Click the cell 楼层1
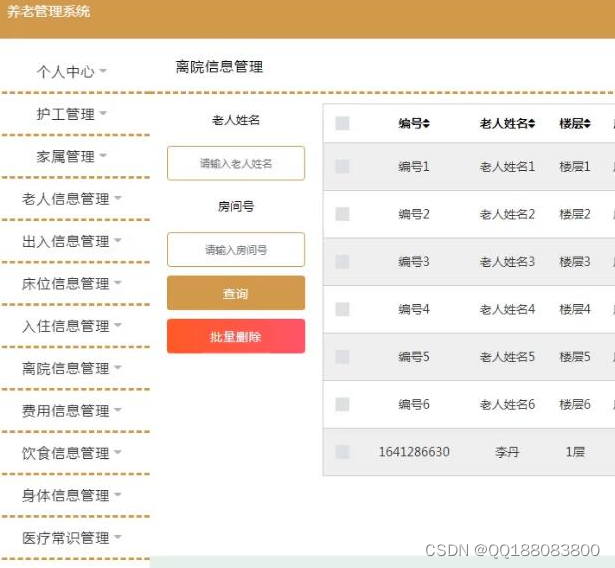The height and width of the screenshot is (568, 615). pyautogui.click(x=575, y=167)
